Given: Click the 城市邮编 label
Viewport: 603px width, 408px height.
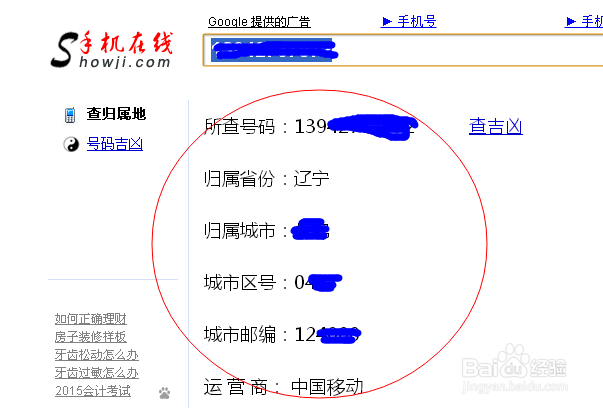Looking at the screenshot, I should pos(240,335).
